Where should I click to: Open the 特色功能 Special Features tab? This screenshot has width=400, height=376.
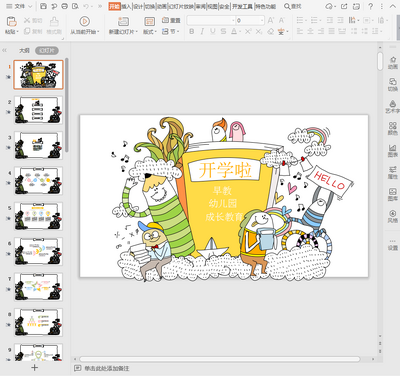pos(265,6)
